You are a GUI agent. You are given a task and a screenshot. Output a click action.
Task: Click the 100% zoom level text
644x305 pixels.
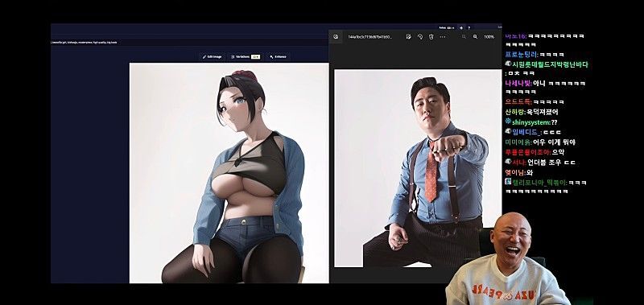coord(489,36)
